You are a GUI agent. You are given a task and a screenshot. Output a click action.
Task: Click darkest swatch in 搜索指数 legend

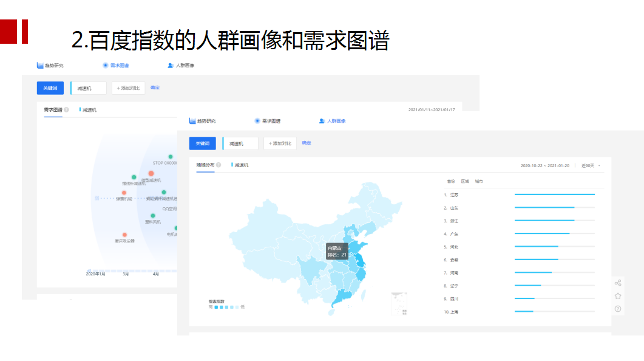click(x=216, y=307)
